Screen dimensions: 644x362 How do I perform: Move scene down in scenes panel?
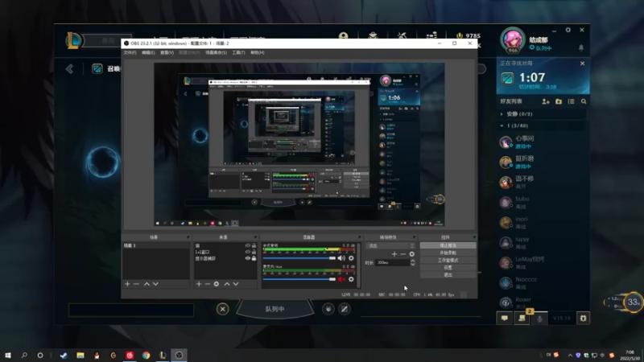click(155, 284)
